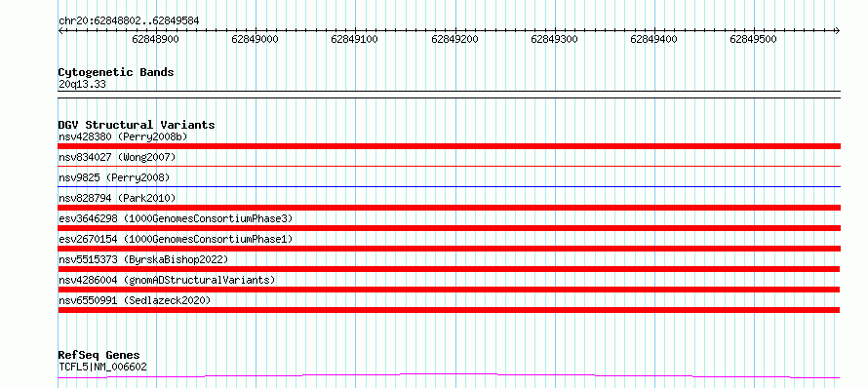
Task: Open esv2670154 (1000GenomesConsortiumPhase1) label
Action: click(176, 239)
